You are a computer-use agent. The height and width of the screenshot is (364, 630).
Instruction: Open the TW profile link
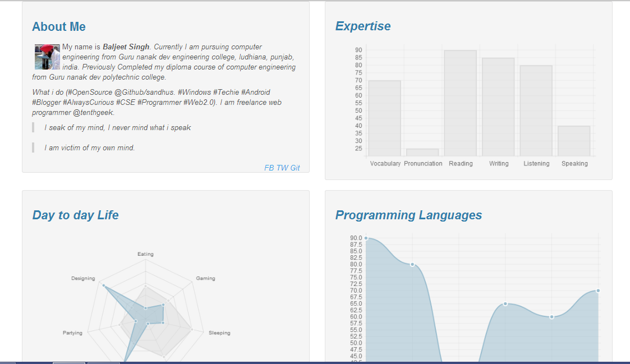tap(282, 168)
